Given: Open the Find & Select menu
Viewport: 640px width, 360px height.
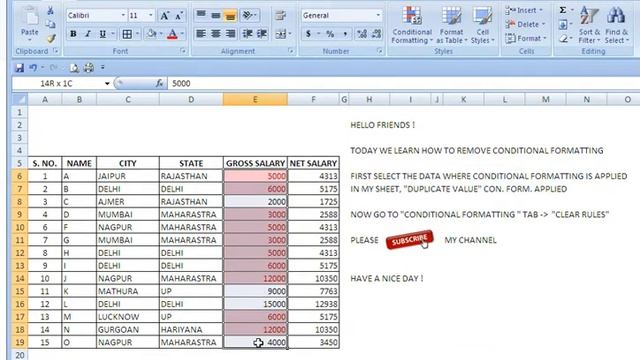Looking at the screenshot, I should (x=616, y=24).
